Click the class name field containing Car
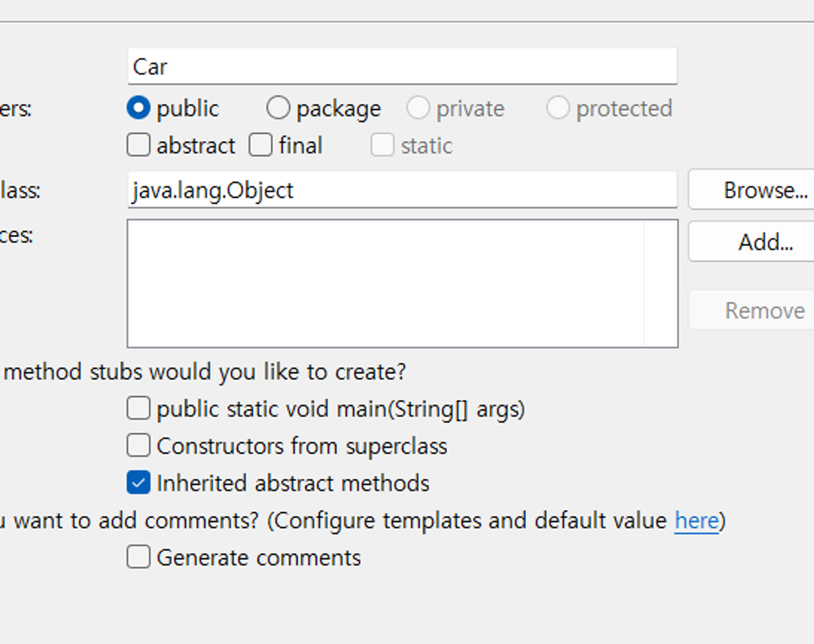Viewport: 814px width, 644px height. (x=402, y=66)
